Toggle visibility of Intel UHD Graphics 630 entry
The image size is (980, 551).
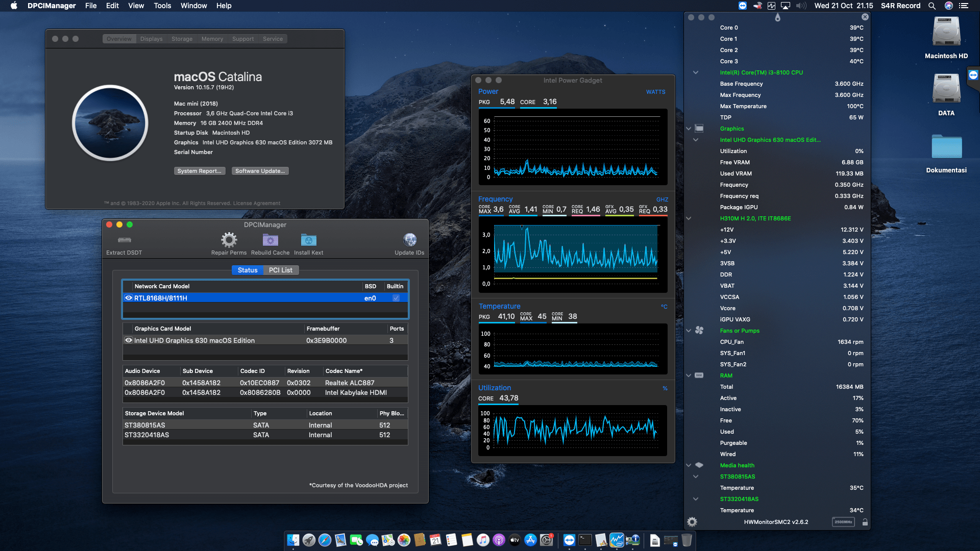tap(129, 340)
